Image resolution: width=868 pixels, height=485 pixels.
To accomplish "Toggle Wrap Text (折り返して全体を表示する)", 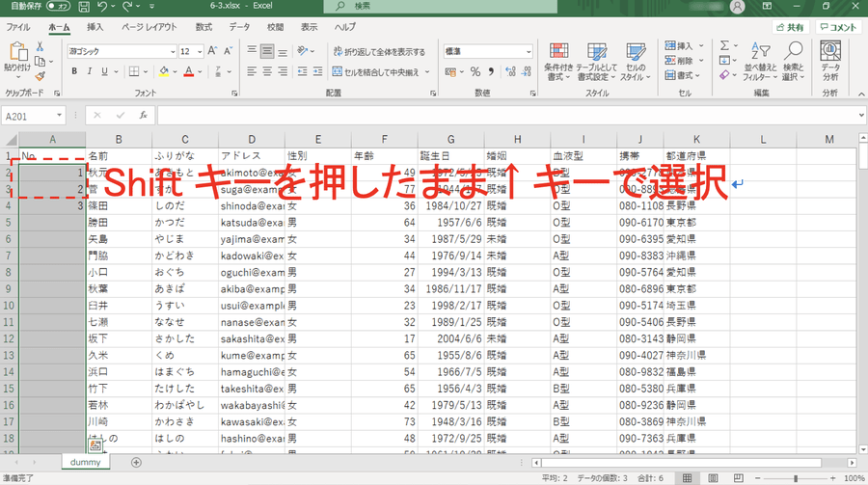I will coord(378,51).
